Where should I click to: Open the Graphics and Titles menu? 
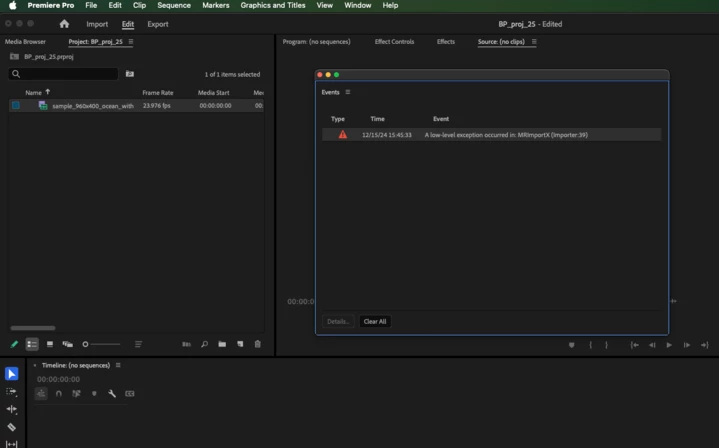273,5
